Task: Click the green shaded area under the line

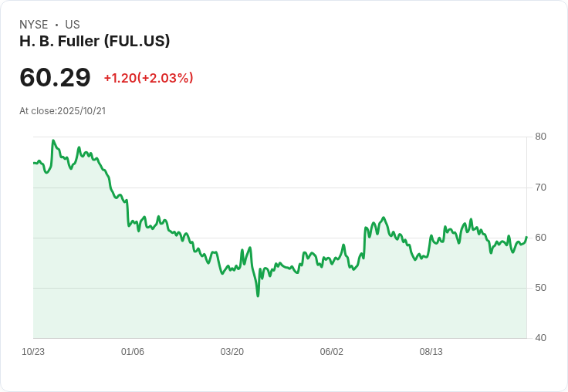Action: tap(279, 312)
